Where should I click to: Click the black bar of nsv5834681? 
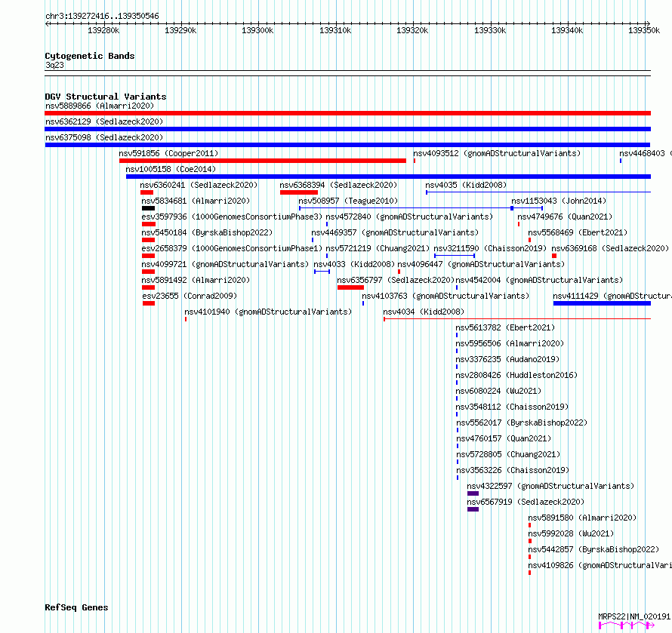(x=148, y=208)
